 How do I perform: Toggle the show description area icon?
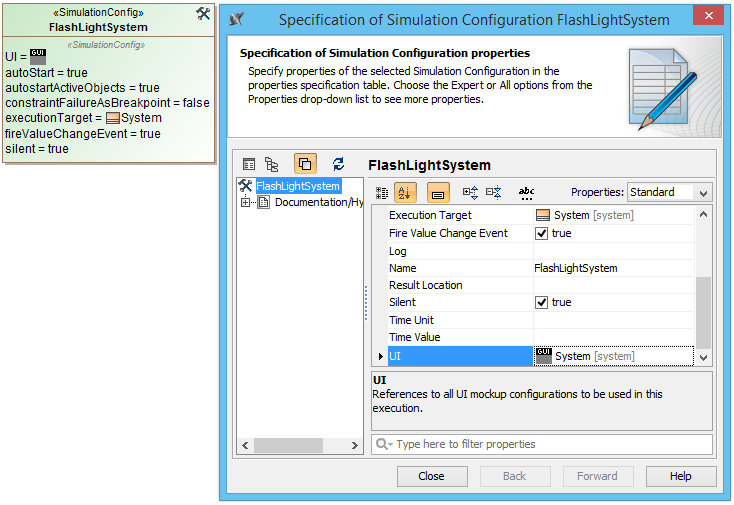click(x=438, y=192)
